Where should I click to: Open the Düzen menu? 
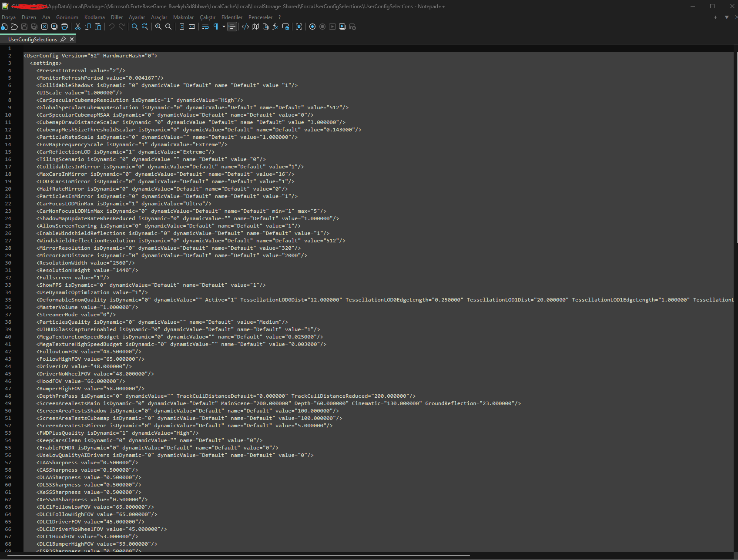[29, 17]
